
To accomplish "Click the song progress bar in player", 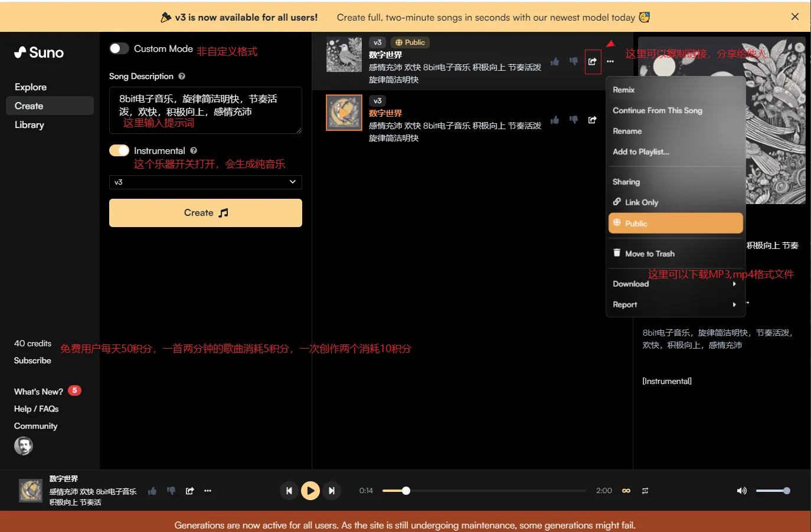I will click(x=484, y=491).
